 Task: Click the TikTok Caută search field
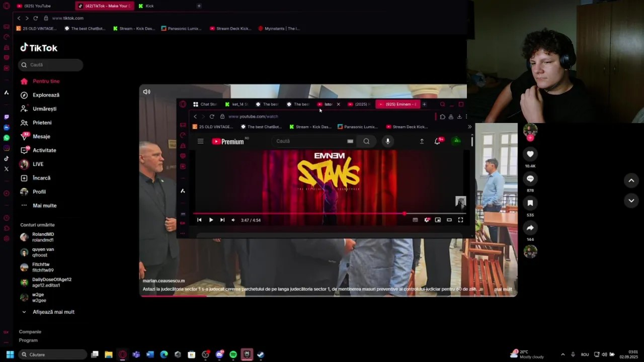click(x=50, y=65)
